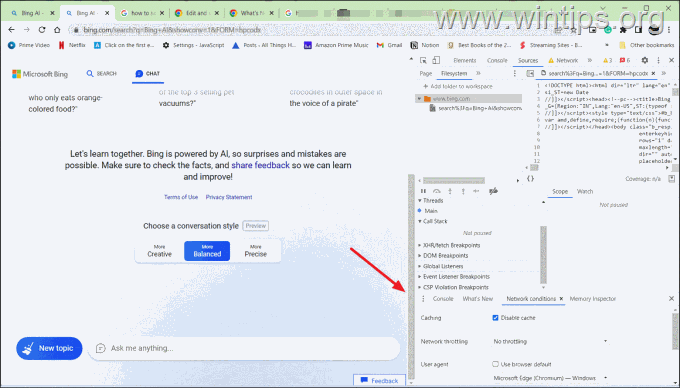
Task: Enable Use browser default checkbox
Action: 495,364
